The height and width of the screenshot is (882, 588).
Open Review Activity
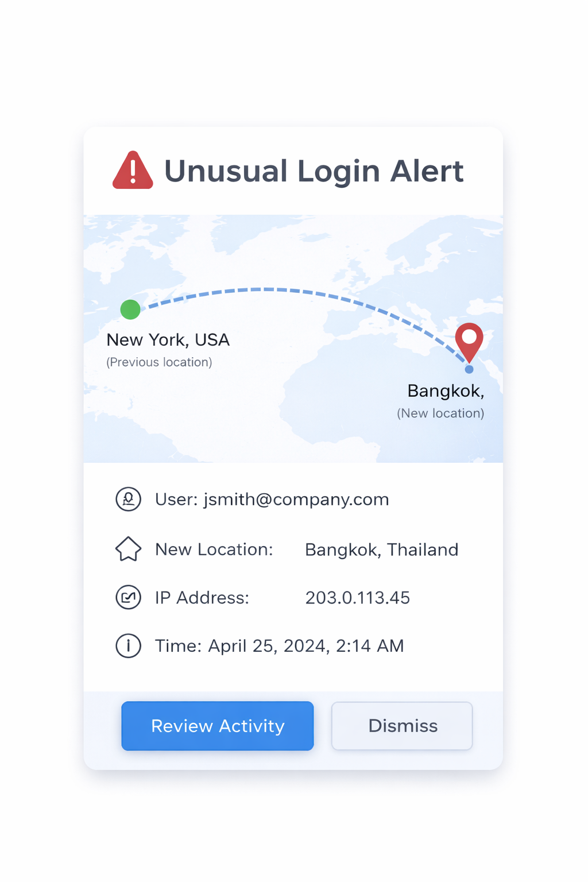[218, 726]
